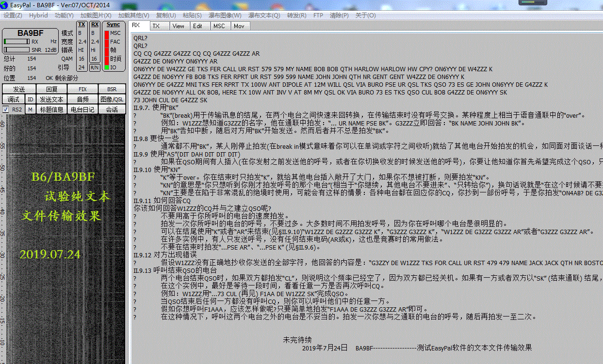Click the 位置 position count 154
Viewport: 603px width, 364px height.
coord(32,78)
